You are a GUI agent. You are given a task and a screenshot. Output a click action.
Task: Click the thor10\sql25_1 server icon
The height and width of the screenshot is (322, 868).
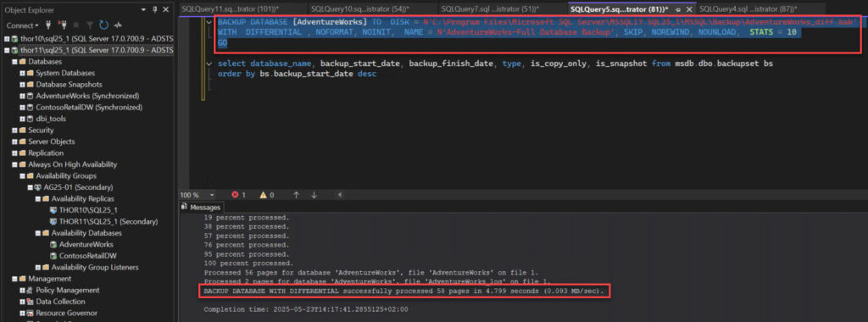[x=14, y=39]
